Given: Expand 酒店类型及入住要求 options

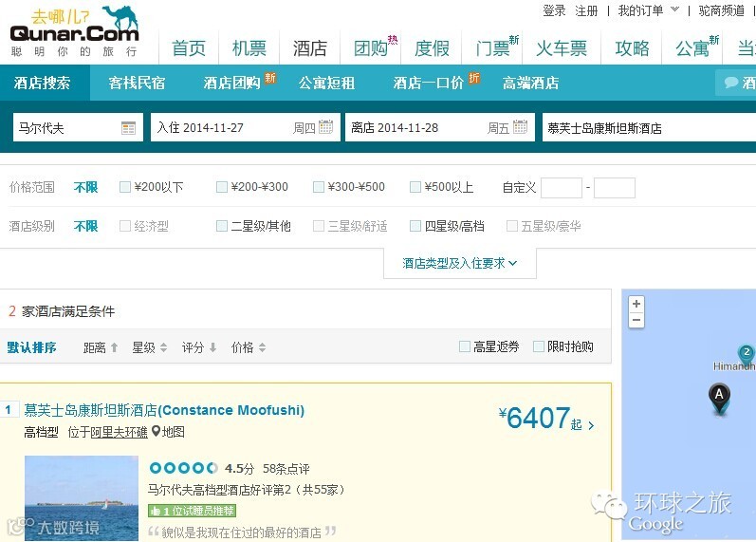Looking at the screenshot, I should point(459,263).
